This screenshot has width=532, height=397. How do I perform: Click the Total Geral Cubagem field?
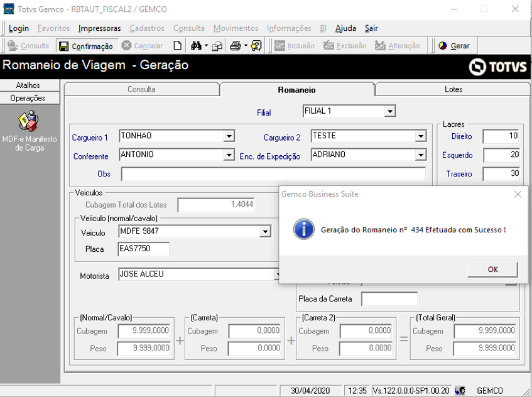pos(484,331)
